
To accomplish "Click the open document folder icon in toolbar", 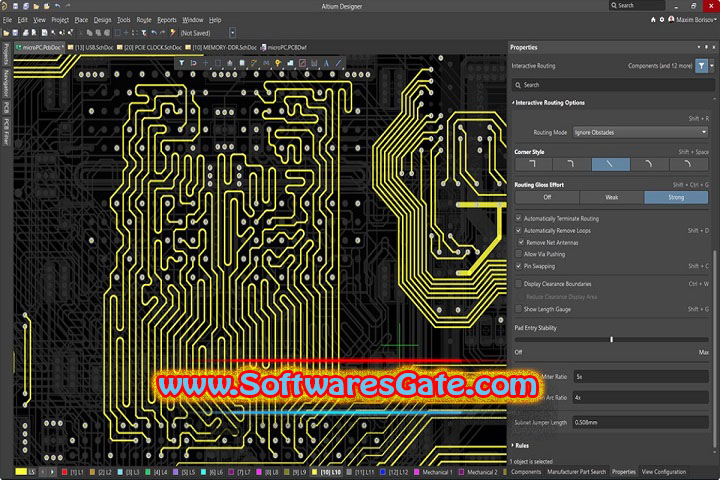I will pos(6,33).
